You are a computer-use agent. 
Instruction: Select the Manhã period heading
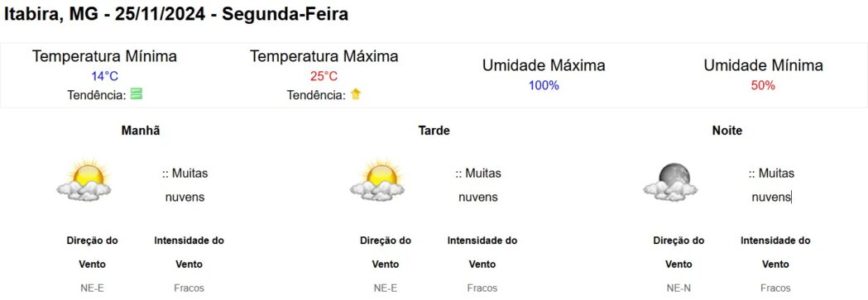[x=141, y=131]
